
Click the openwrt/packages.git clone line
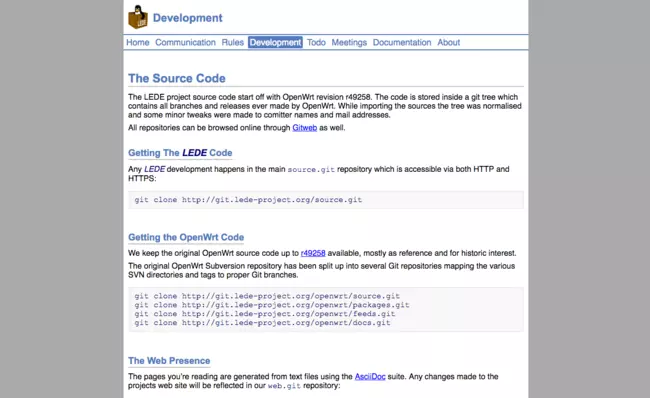coord(272,305)
